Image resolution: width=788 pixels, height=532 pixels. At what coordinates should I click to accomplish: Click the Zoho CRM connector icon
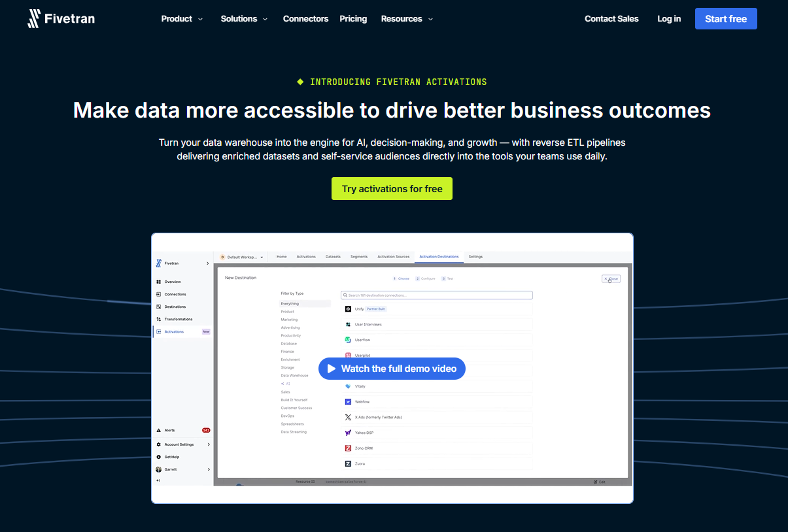click(348, 448)
